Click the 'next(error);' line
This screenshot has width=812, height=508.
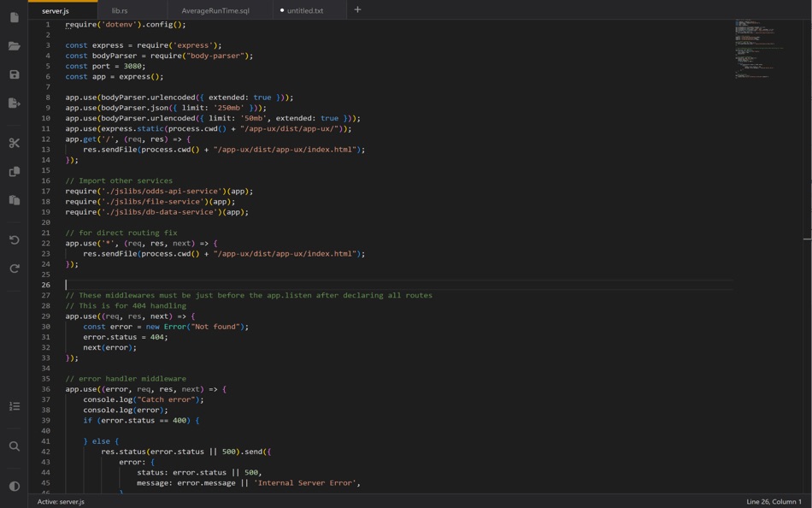[x=109, y=347]
